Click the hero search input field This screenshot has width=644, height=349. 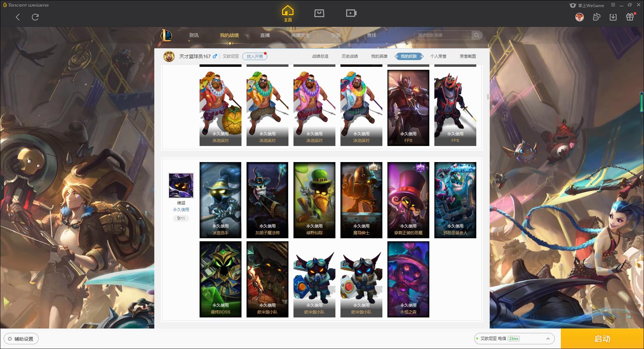443,35
